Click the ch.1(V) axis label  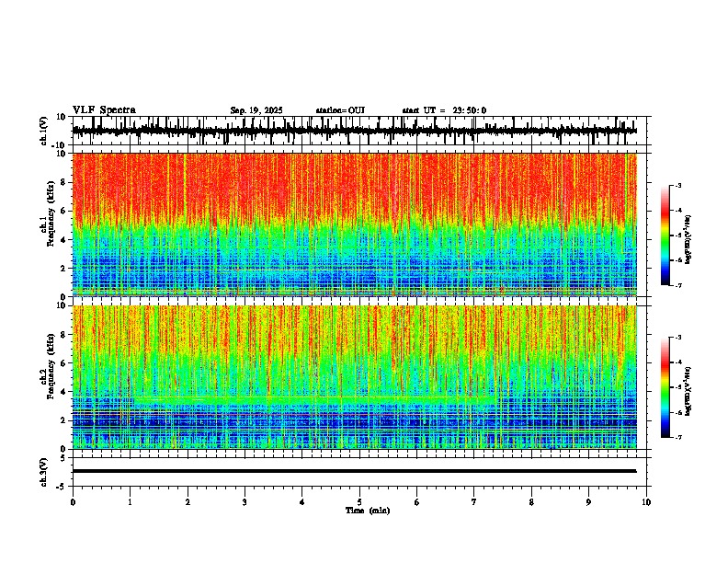pos(44,131)
